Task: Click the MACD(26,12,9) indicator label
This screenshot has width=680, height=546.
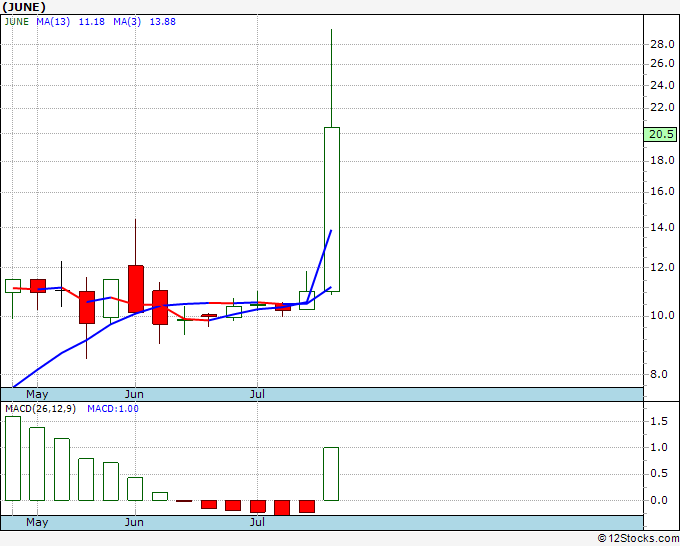Action: click(x=40, y=409)
